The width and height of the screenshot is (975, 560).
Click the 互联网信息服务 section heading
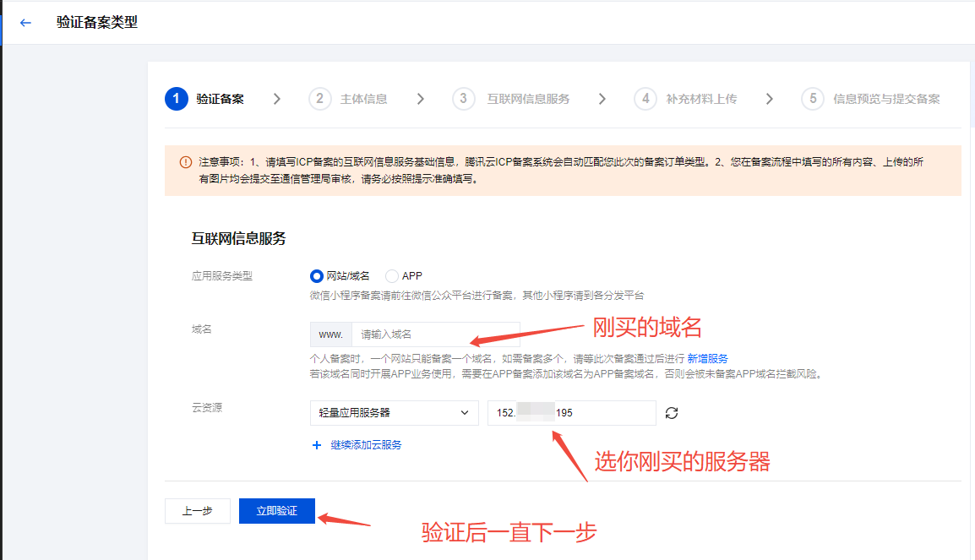click(239, 239)
